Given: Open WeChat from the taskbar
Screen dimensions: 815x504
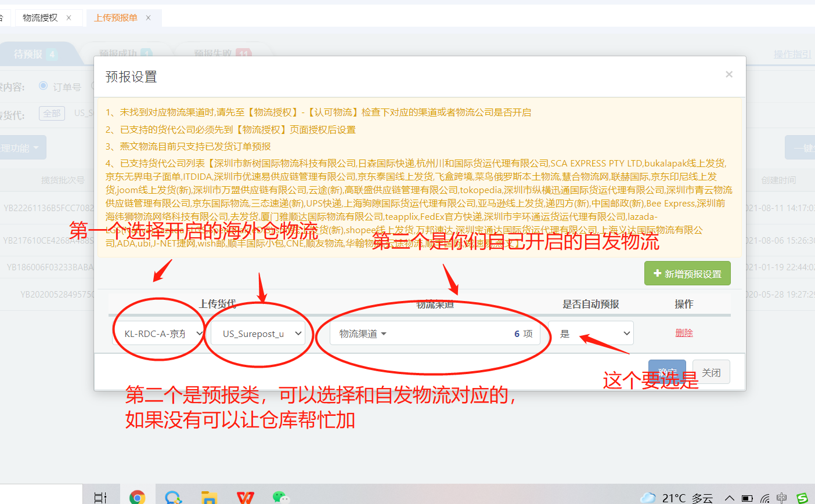Looking at the screenshot, I should click(x=281, y=497).
